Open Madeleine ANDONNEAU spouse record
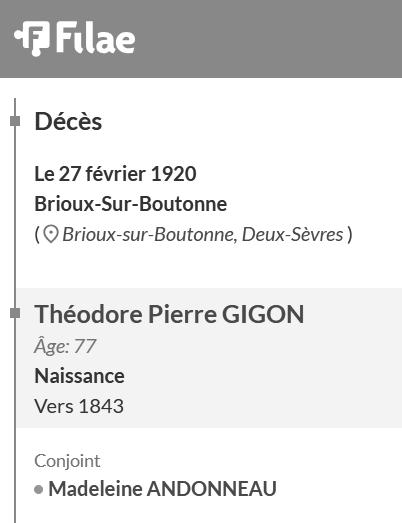The height and width of the screenshot is (523, 402). [162, 489]
